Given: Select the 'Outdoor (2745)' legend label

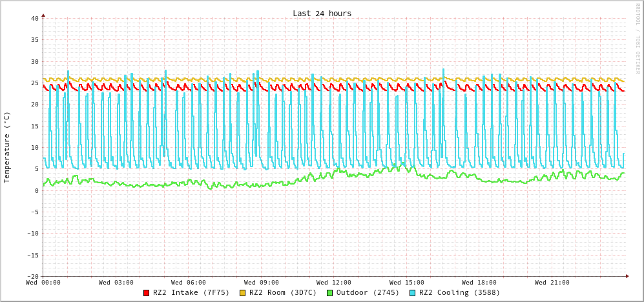Looking at the screenshot, I should (x=368, y=292).
